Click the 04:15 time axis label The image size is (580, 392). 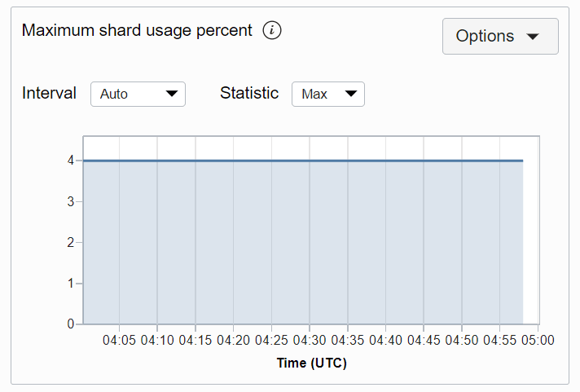click(x=196, y=340)
